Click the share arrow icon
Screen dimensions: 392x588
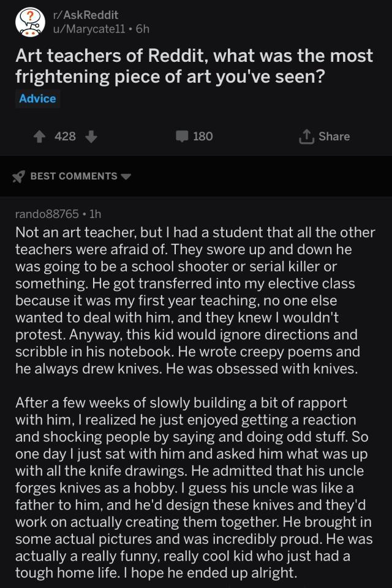(x=305, y=137)
